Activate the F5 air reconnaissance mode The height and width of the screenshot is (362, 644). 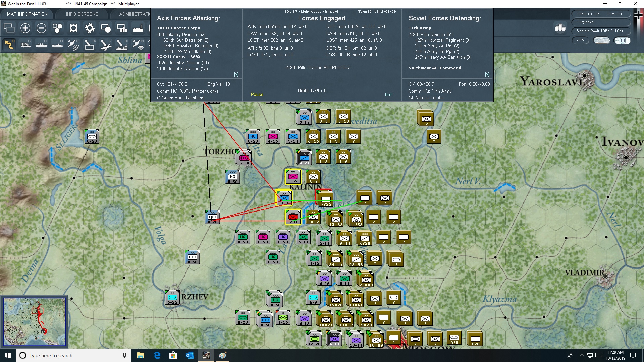73,44
